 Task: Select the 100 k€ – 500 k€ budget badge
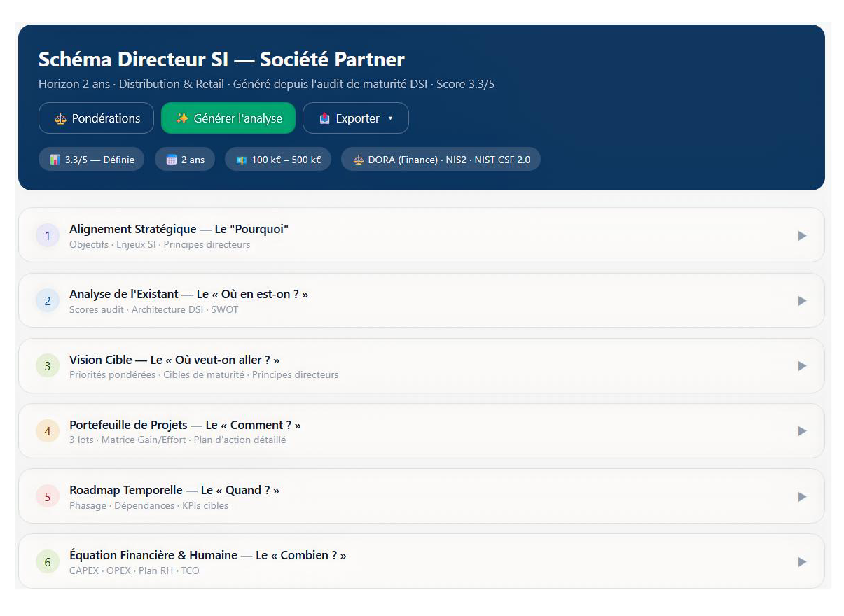[x=278, y=160]
